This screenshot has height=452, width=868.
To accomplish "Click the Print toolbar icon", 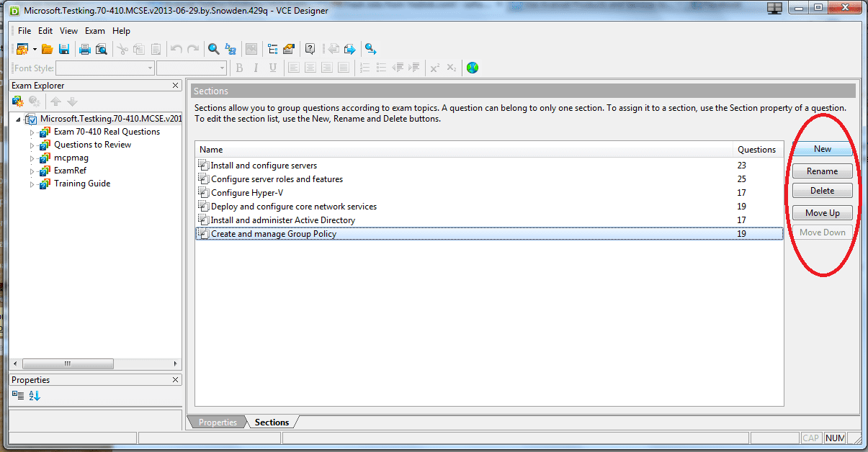I will pyautogui.click(x=85, y=49).
